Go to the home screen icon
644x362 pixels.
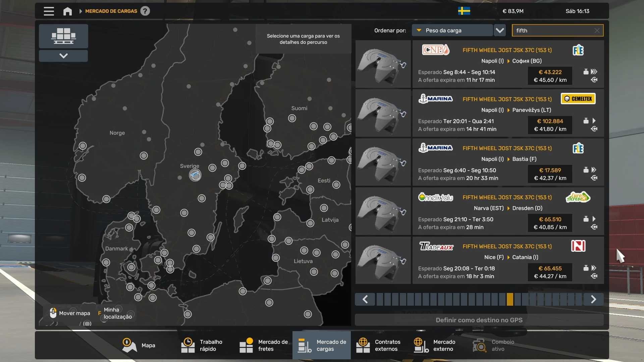[x=67, y=11]
